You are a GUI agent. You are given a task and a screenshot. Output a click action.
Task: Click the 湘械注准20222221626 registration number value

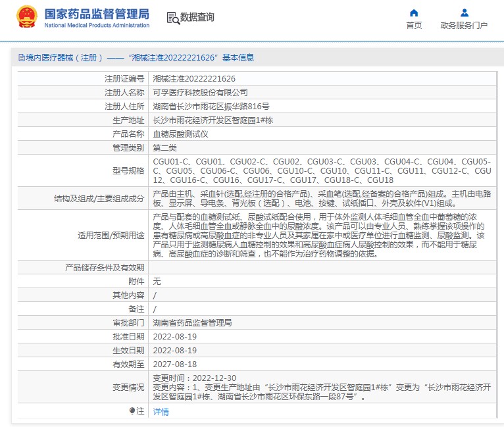(x=194, y=79)
